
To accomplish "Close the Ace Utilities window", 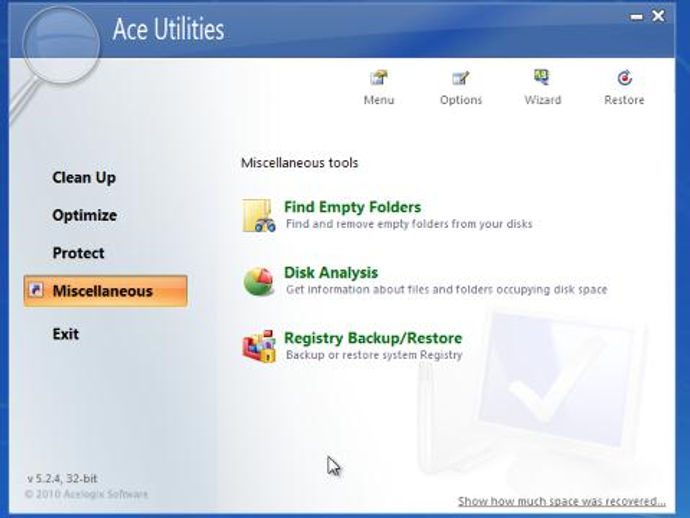I will [658, 16].
